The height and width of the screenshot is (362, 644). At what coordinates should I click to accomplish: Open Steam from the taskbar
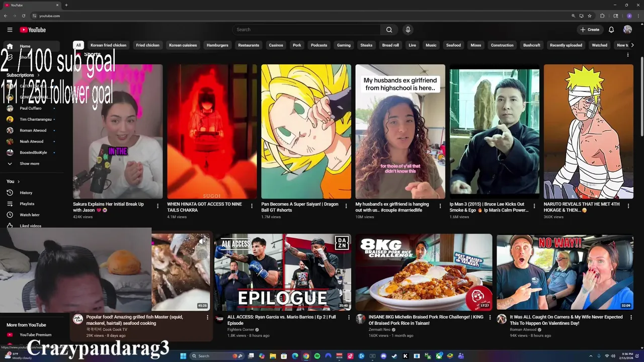[x=394, y=356]
